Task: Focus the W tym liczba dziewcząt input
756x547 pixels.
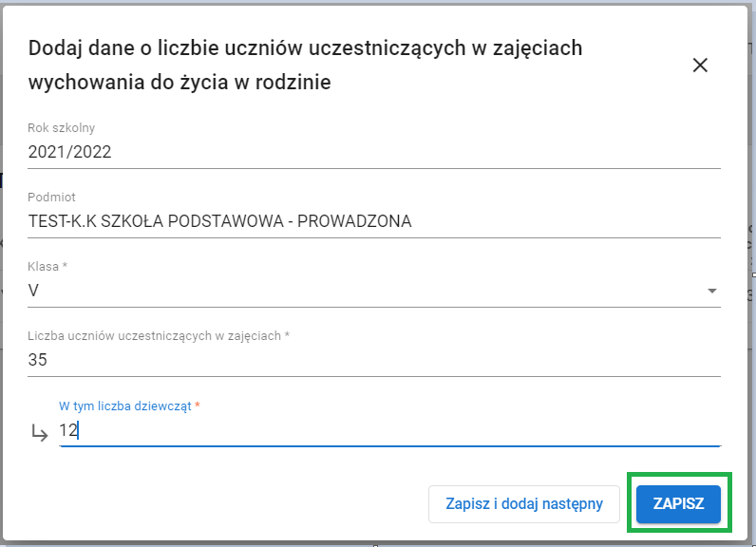Action: coord(389,430)
